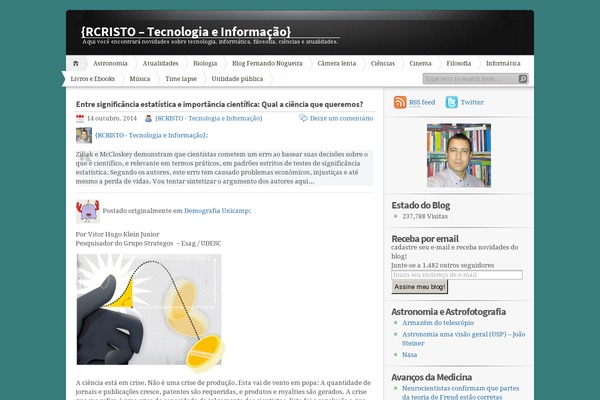Click the home icon in navigation bar
Image resolution: width=600 pixels, height=400 pixels.
click(76, 62)
